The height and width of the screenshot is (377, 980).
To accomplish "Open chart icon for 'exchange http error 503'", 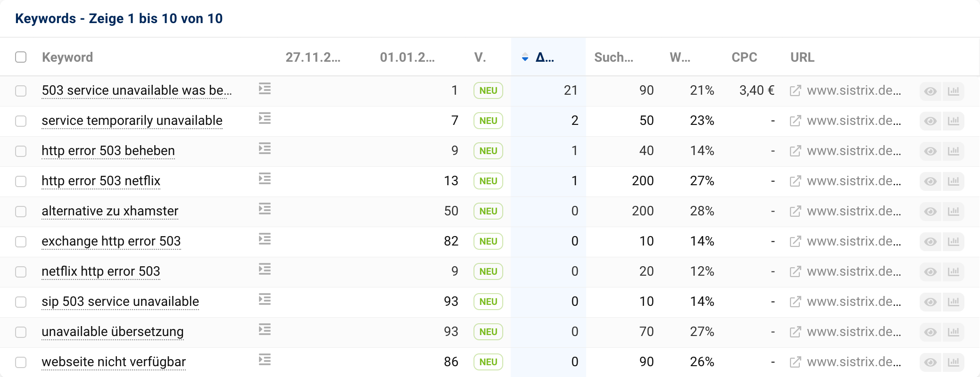I will pyautogui.click(x=953, y=242).
